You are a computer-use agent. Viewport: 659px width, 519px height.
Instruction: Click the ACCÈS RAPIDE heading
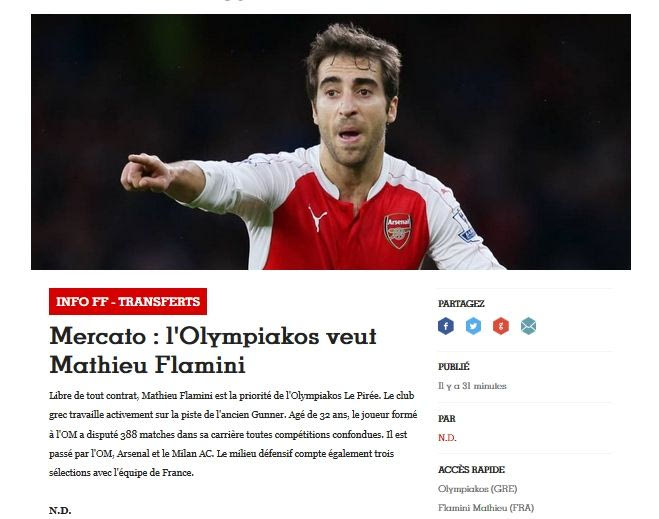click(471, 469)
